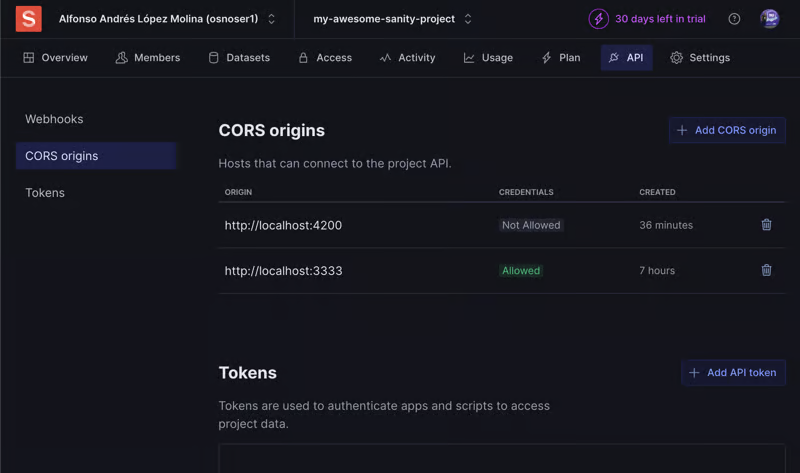Click the CREDENTIALS column header
800x473 pixels.
[526, 192]
